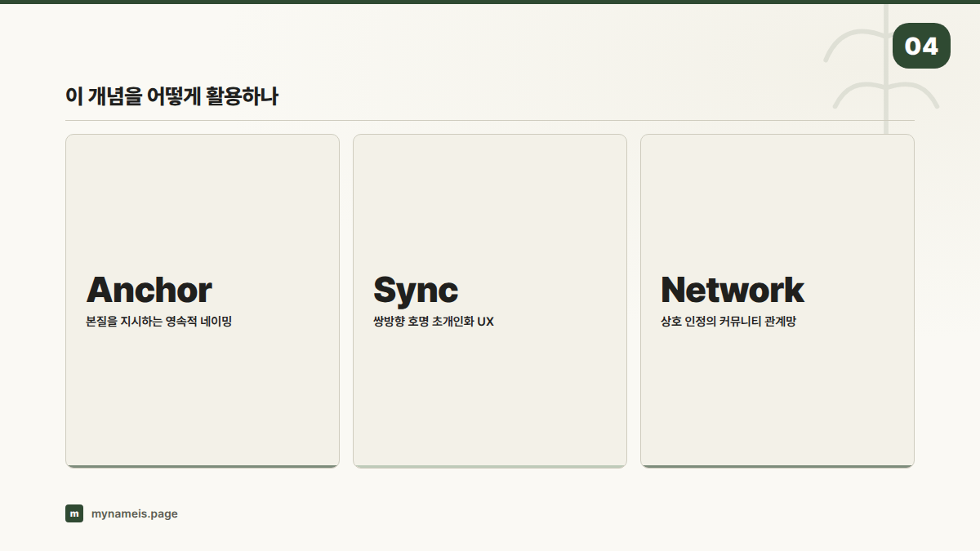Select the text "쌍방향 호명 초개인화 UX"
This screenshot has height=551, width=980.
click(434, 322)
